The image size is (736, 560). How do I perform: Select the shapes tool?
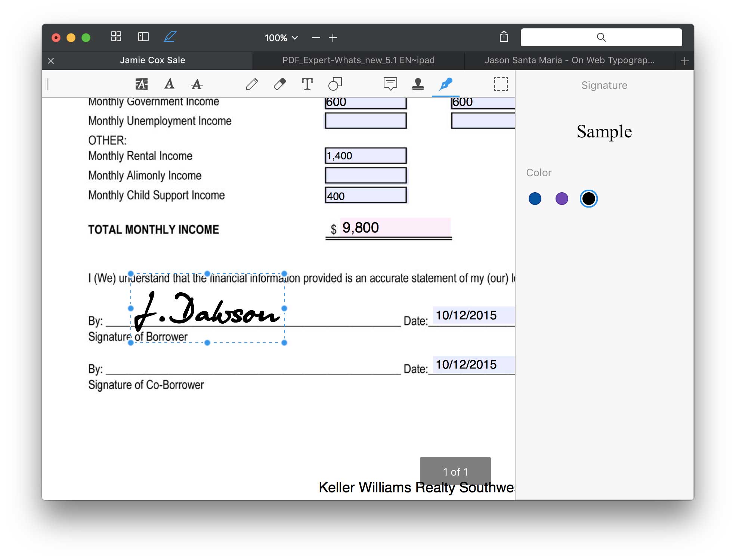pos(335,84)
